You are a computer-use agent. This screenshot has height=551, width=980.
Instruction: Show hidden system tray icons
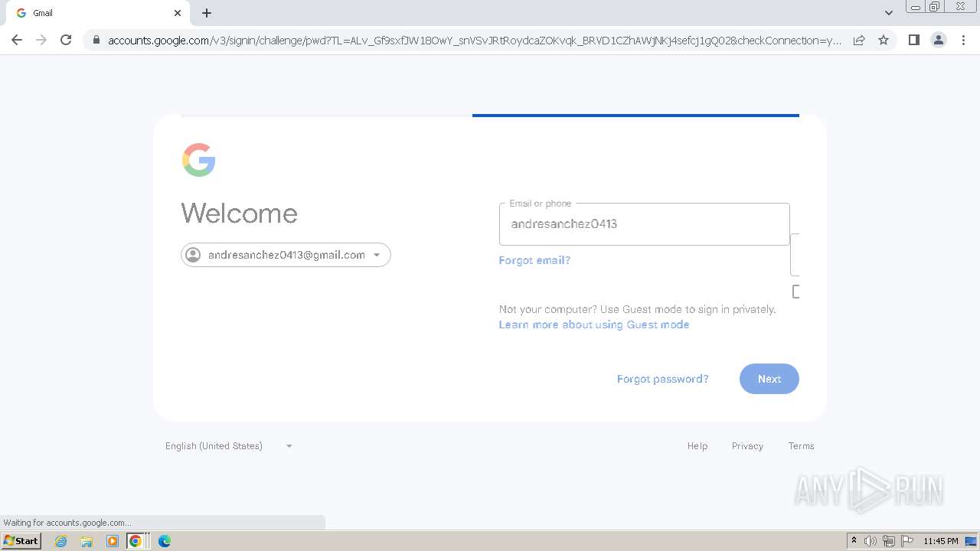854,541
